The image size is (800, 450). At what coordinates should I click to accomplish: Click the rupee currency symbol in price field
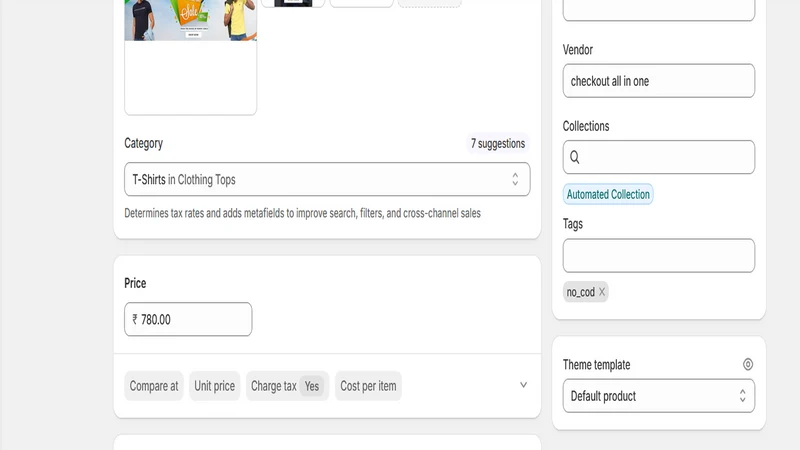135,319
